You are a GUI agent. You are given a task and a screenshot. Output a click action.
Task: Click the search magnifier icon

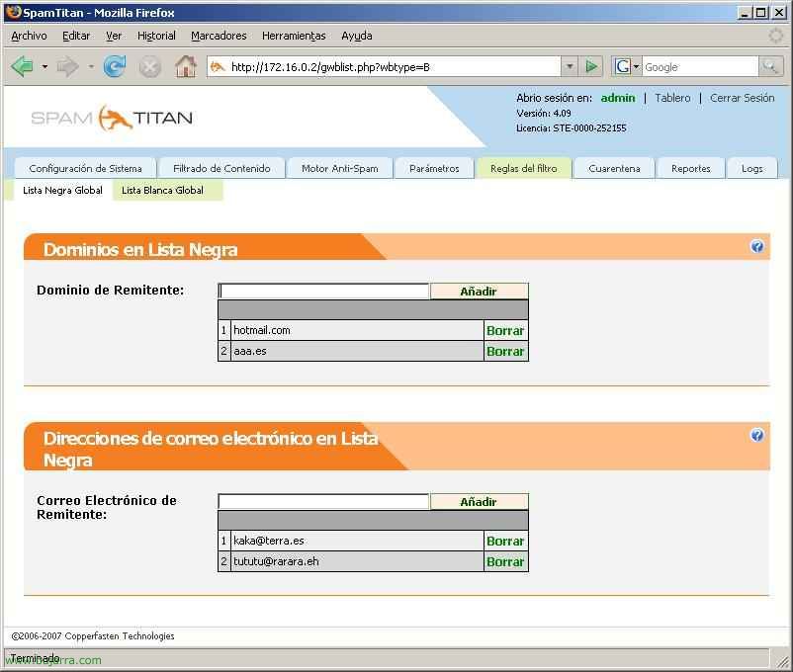[770, 66]
